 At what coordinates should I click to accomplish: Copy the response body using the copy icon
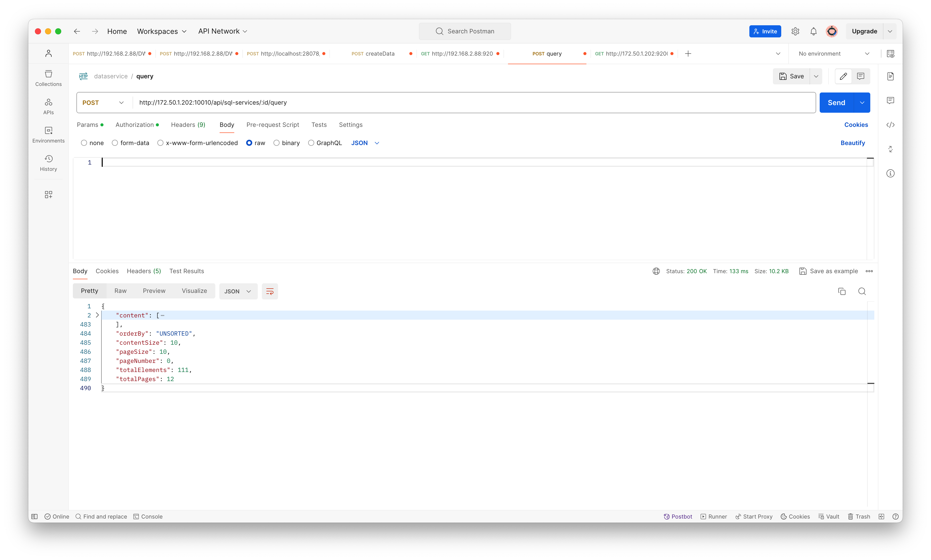(841, 291)
